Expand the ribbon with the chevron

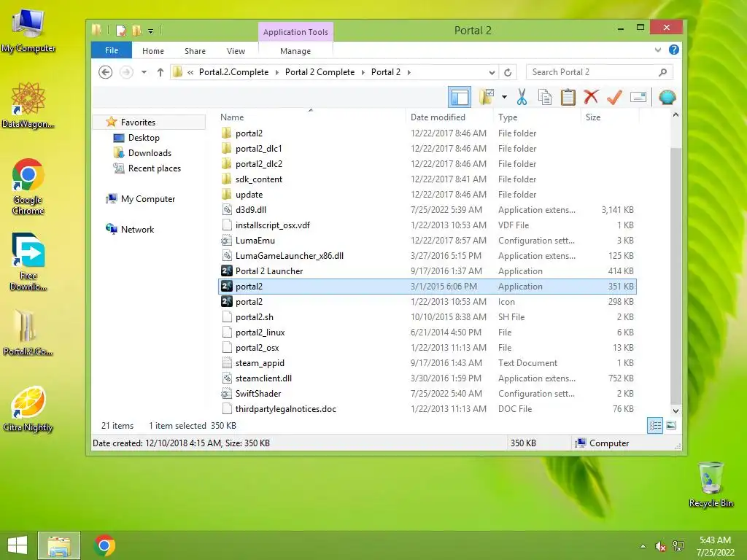pos(658,50)
